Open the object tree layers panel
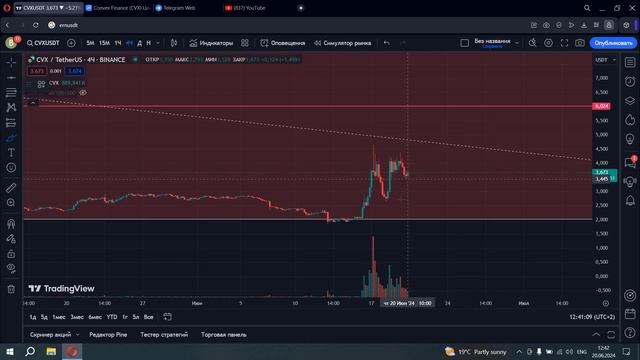Screen dimensions: 640x360 pos(630,101)
